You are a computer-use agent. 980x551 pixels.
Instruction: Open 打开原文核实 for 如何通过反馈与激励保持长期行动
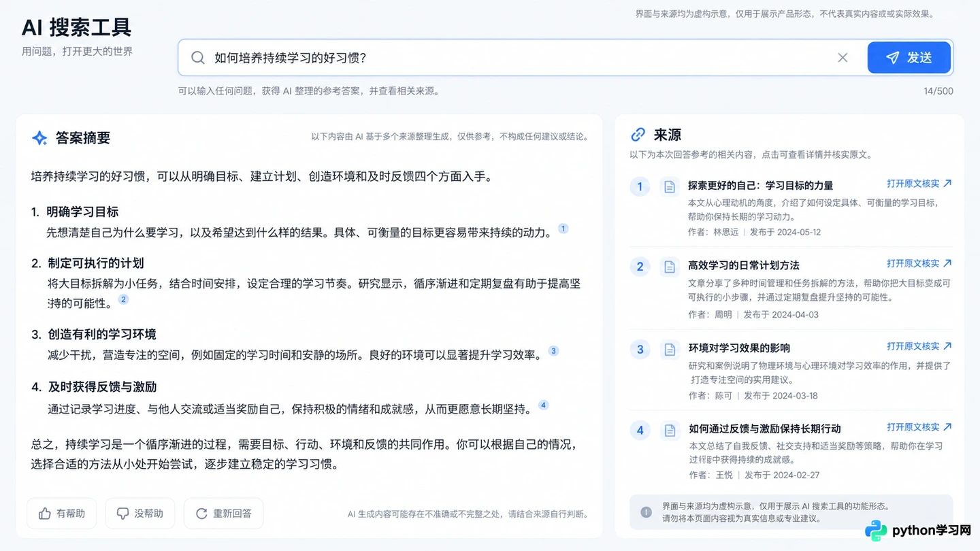pyautogui.click(x=919, y=427)
